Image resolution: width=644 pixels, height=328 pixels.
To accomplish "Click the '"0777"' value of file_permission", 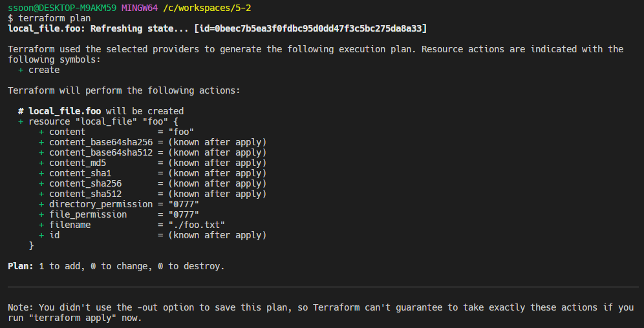I will pos(184,214).
